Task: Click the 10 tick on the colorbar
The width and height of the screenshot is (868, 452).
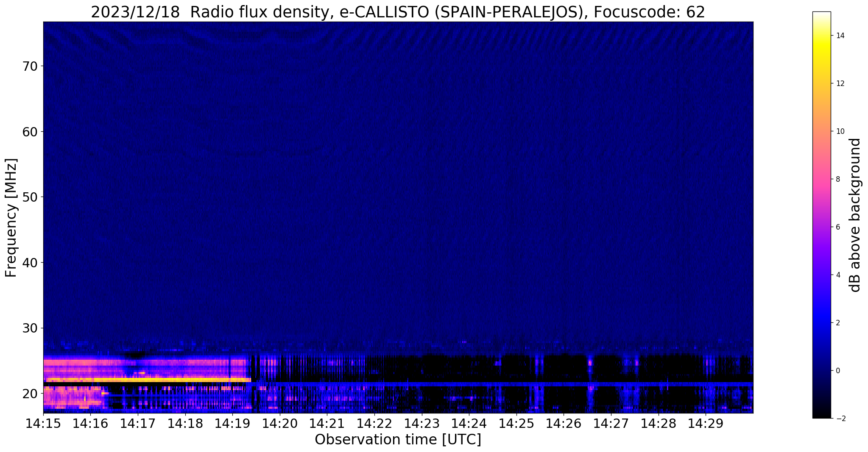Action: point(840,131)
